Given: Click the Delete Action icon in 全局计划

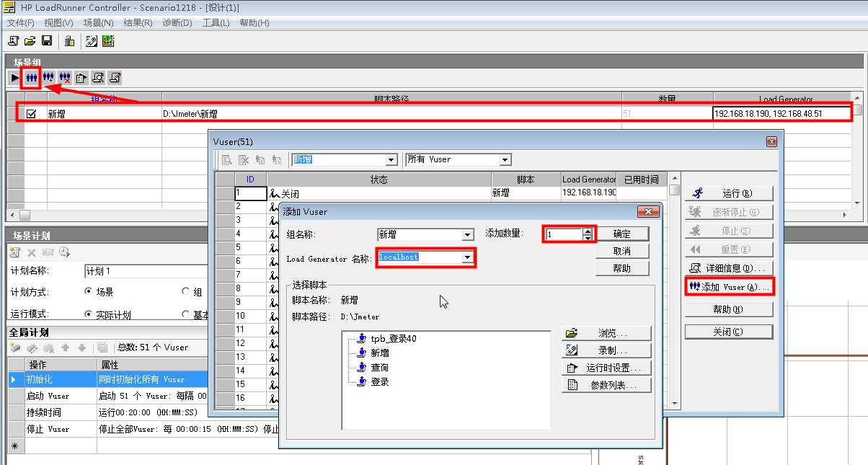Looking at the screenshot, I should click(48, 347).
